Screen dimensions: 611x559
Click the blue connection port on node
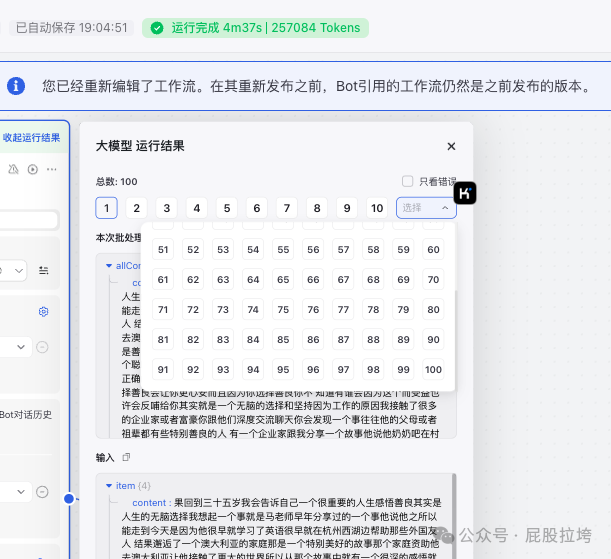(69, 499)
